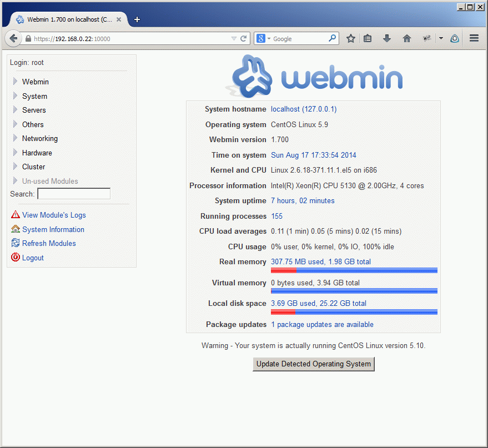Click the virtual memory usage bar
This screenshot has width=488, height=448.
(x=354, y=291)
